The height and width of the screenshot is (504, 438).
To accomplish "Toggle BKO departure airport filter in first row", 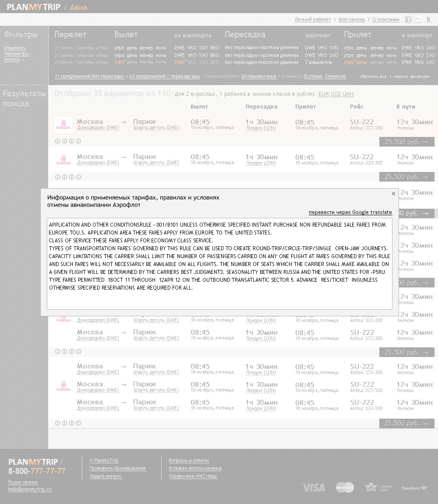I will click(x=215, y=48).
